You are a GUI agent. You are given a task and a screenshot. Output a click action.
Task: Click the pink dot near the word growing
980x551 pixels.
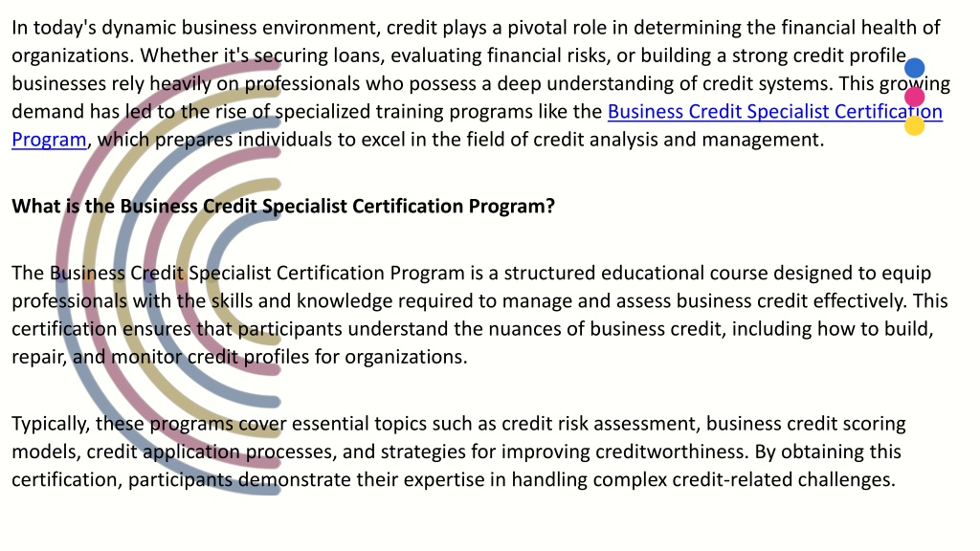(914, 97)
